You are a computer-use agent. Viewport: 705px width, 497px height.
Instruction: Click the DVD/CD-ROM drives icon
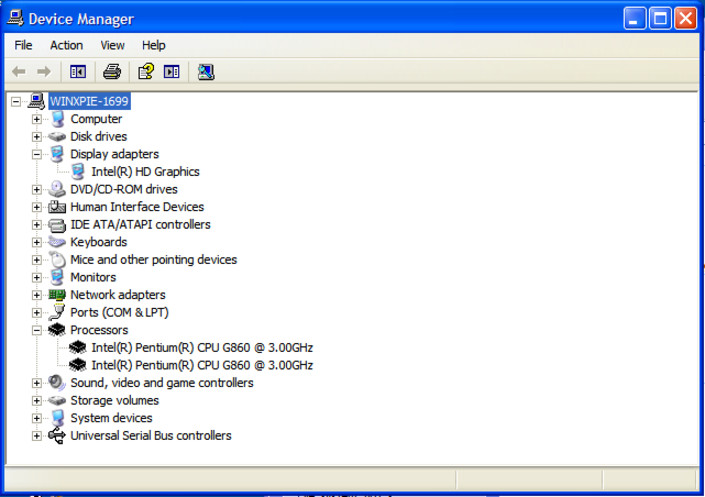pyautogui.click(x=57, y=189)
